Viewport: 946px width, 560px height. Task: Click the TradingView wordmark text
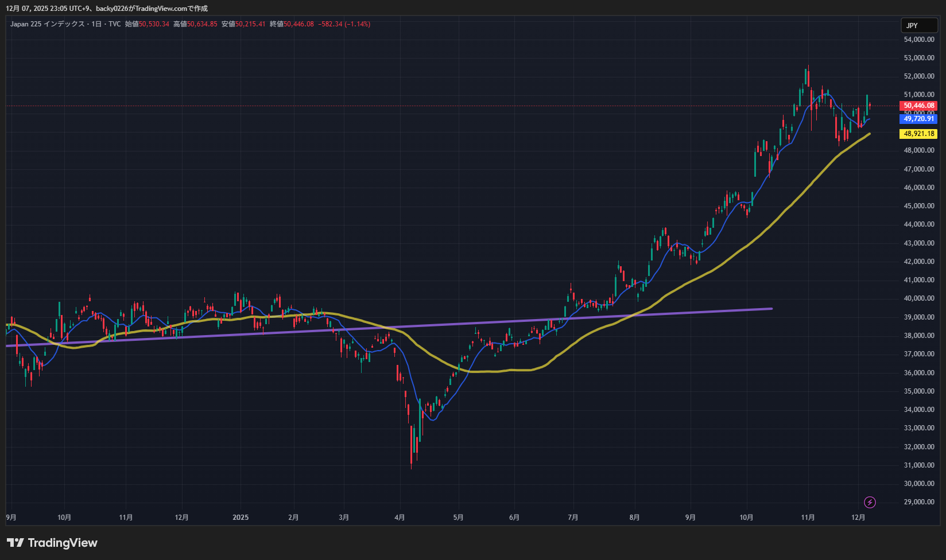(x=63, y=543)
